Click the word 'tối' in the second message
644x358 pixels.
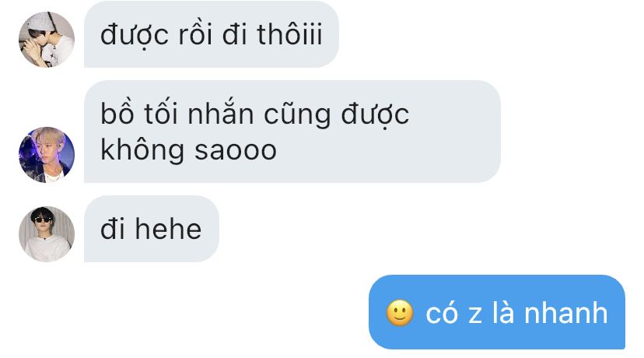point(160,113)
